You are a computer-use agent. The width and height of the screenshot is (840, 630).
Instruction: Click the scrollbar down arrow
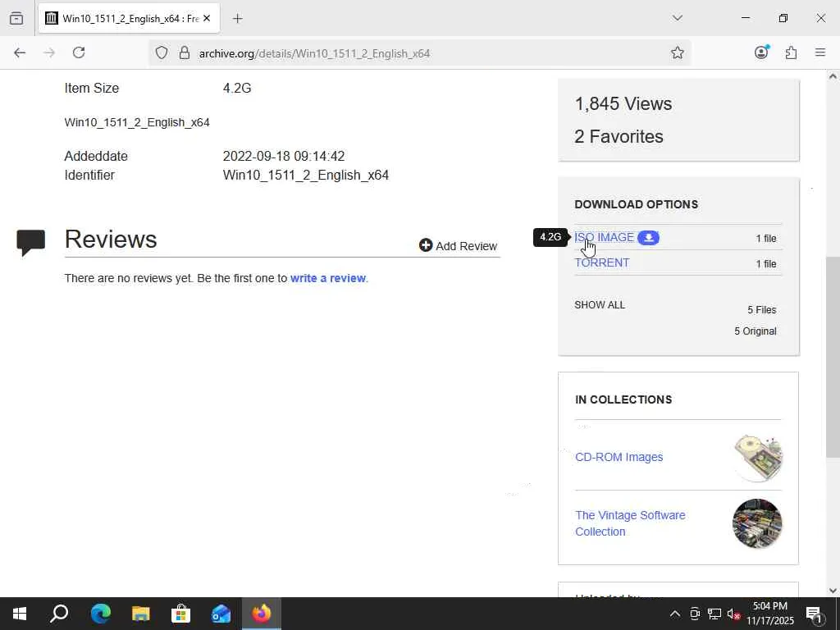[x=833, y=591]
